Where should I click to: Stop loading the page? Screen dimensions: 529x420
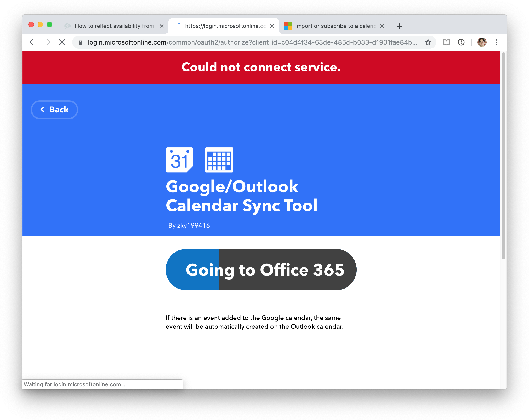click(62, 42)
